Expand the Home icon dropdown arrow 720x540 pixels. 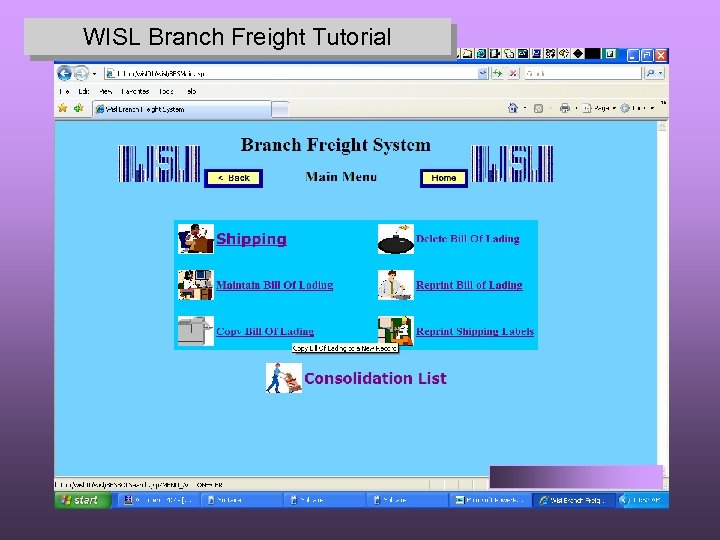pos(525,108)
